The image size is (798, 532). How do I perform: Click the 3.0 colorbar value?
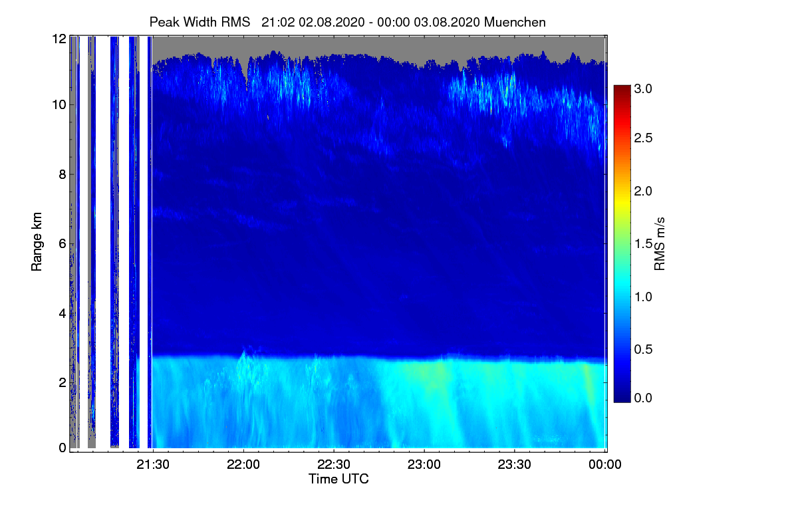click(x=643, y=88)
